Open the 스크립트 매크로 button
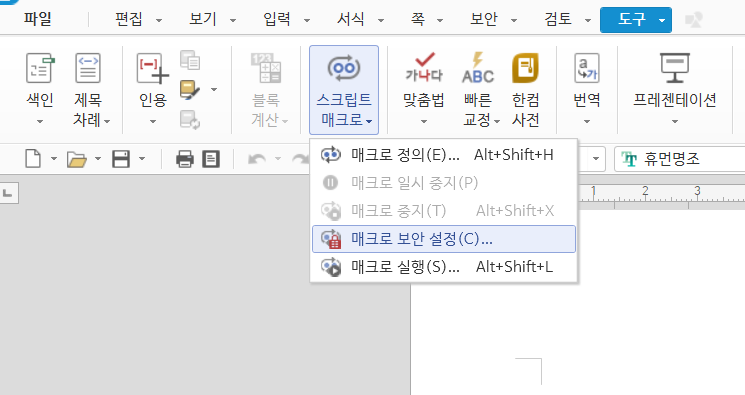This screenshot has height=395, width=745. point(344,90)
